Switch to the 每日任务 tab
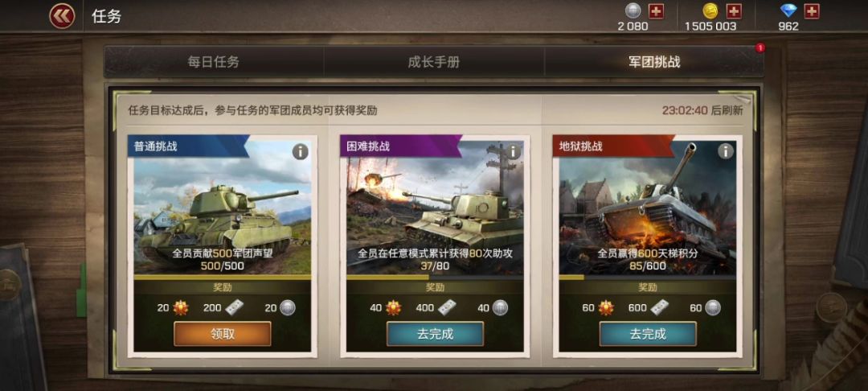Viewport: 868px width, 391px height. coord(214,62)
